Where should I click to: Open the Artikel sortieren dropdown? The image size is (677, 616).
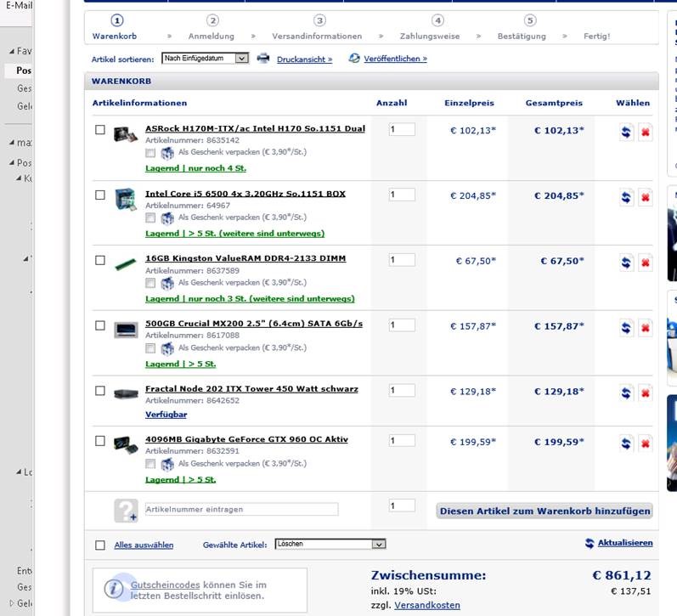tap(205, 58)
